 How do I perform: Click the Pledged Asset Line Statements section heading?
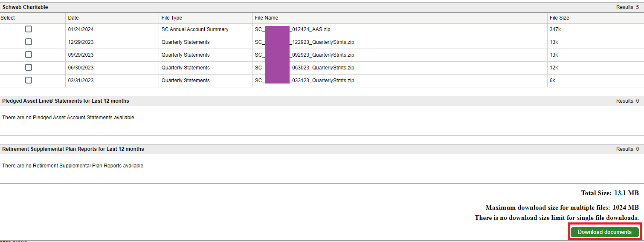point(66,101)
